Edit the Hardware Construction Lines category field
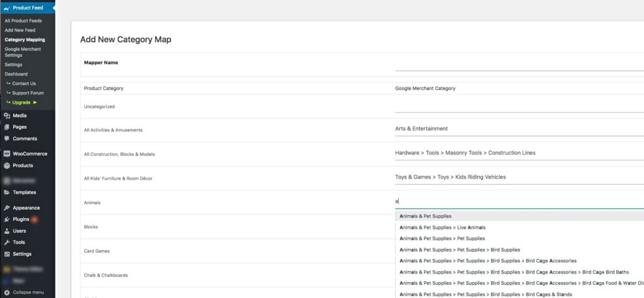Image resolution: width=644 pixels, height=298 pixels. [x=519, y=153]
